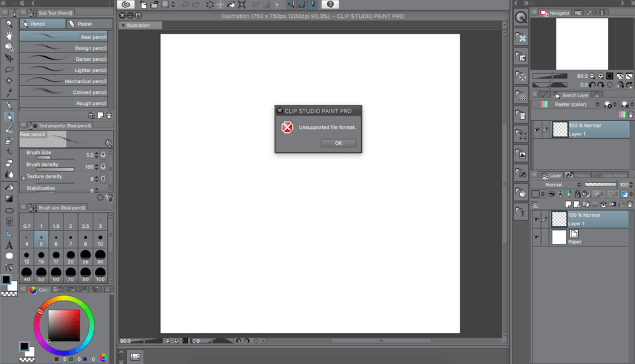Switch to the Pastel sub tool tab
Viewport: 635px width, 364px height.
tap(84, 24)
